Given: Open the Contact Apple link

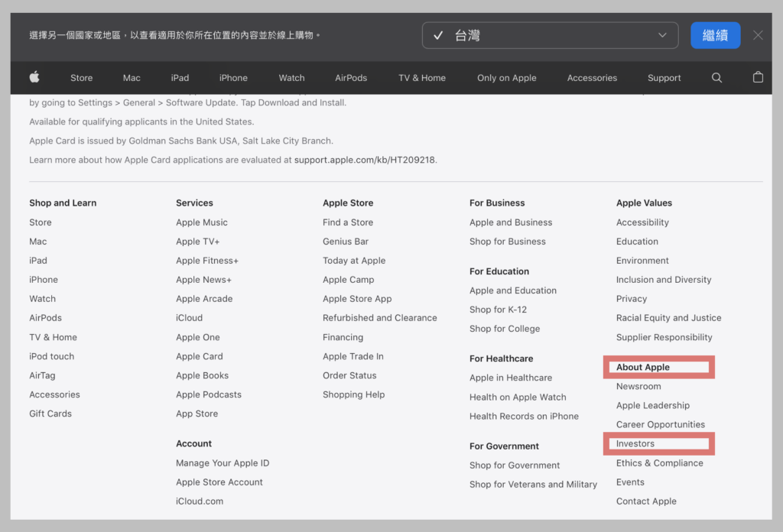Looking at the screenshot, I should pos(646,501).
